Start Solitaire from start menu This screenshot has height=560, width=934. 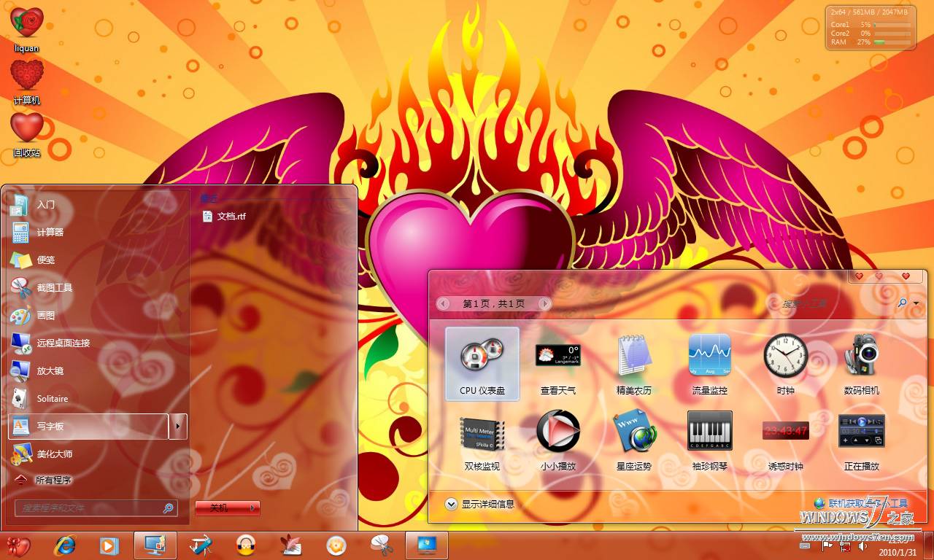[97, 399]
